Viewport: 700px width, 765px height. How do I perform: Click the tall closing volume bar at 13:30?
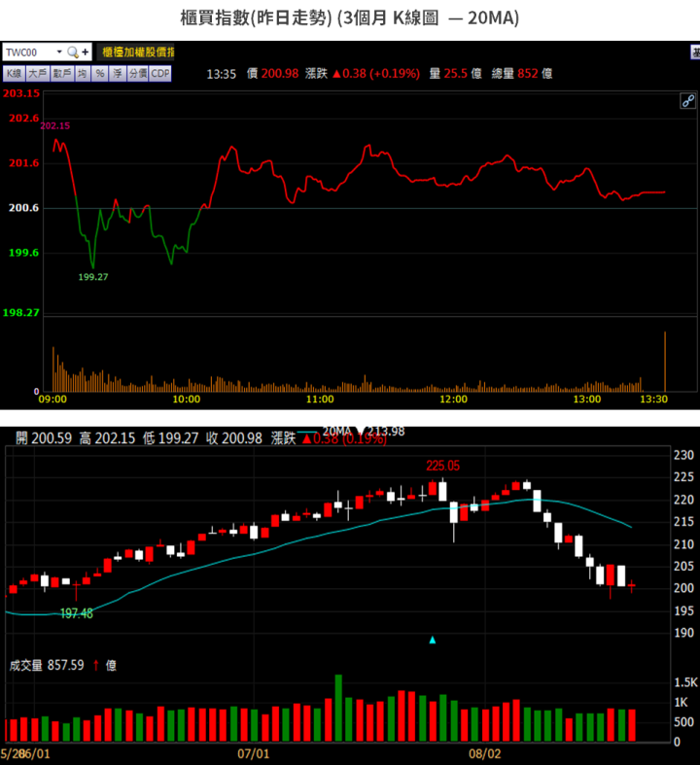[x=665, y=362]
